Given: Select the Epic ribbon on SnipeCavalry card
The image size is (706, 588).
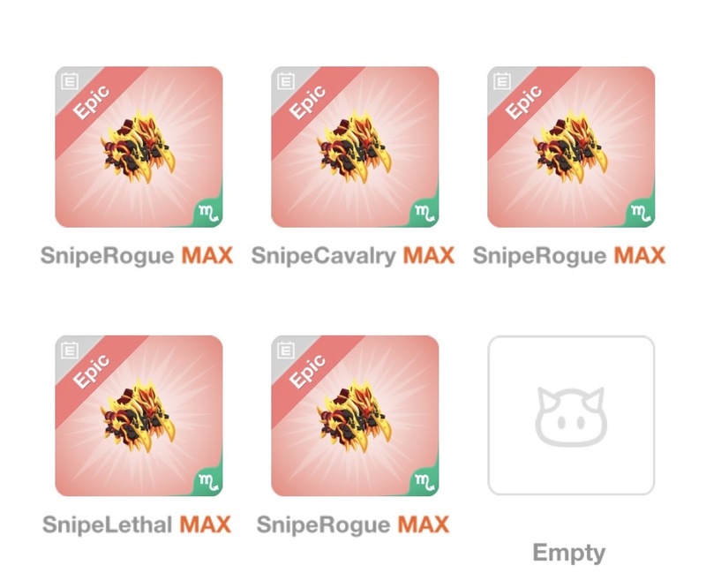Looking at the screenshot, I should click(x=307, y=102).
